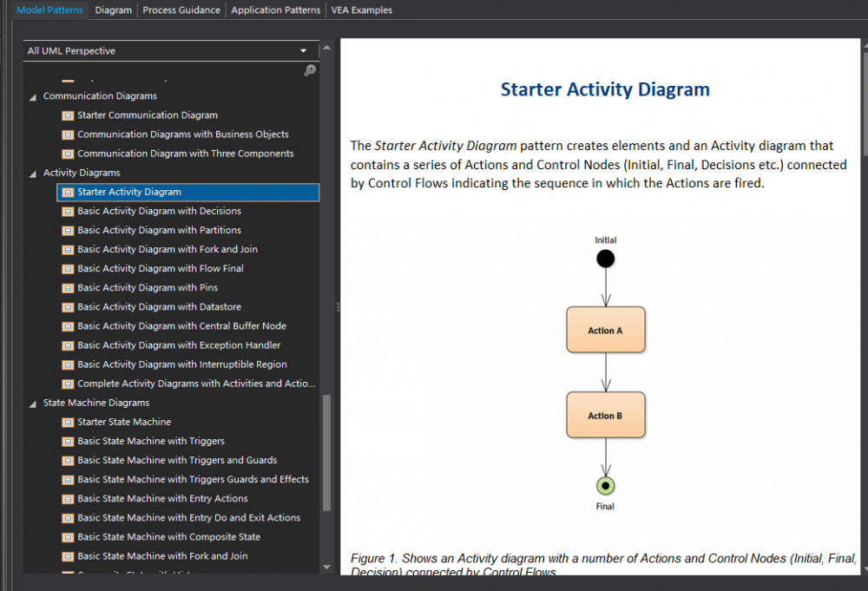Switch to the Application Patterns tab
The height and width of the screenshot is (591, 868).
pos(275,10)
